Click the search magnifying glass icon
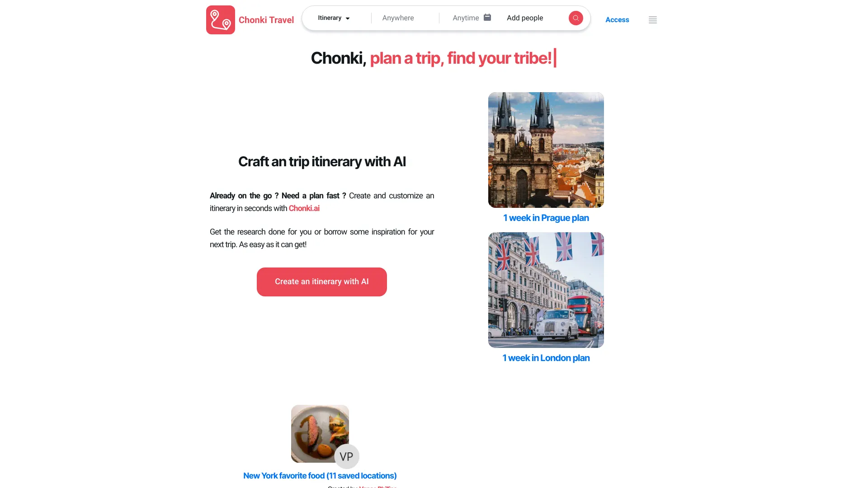Viewport: 868px width, 488px height. click(x=576, y=18)
